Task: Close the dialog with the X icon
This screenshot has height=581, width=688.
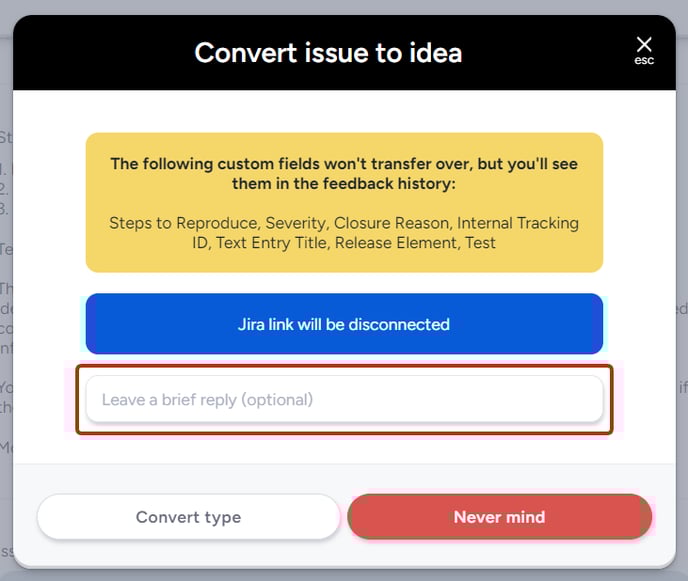Action: [644, 44]
